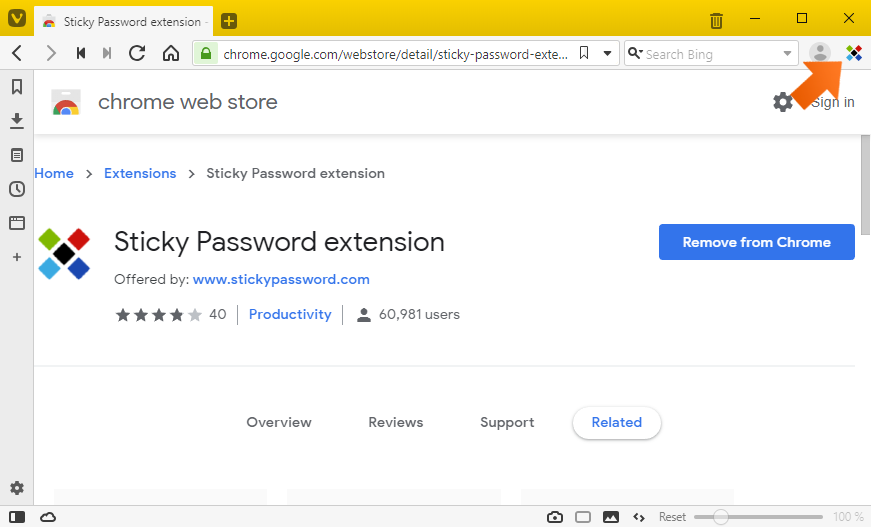Toggle tab tiling in status bar
The width and height of the screenshot is (871, 527).
tap(583, 517)
